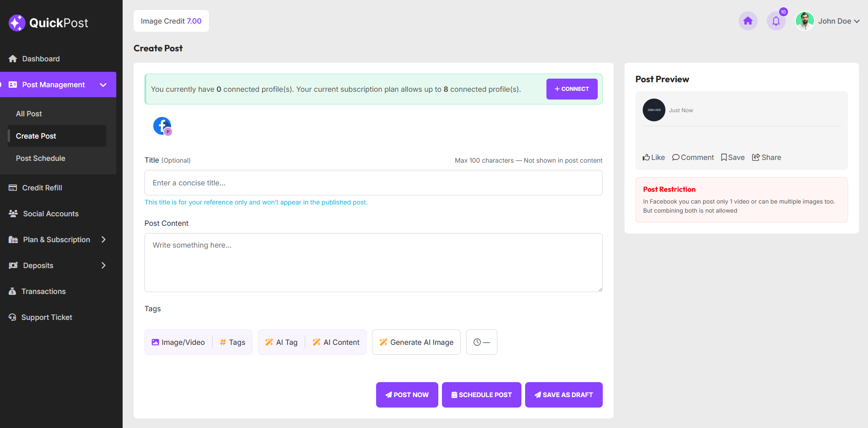
Task: Select the Transactions sidebar item
Action: (x=44, y=291)
